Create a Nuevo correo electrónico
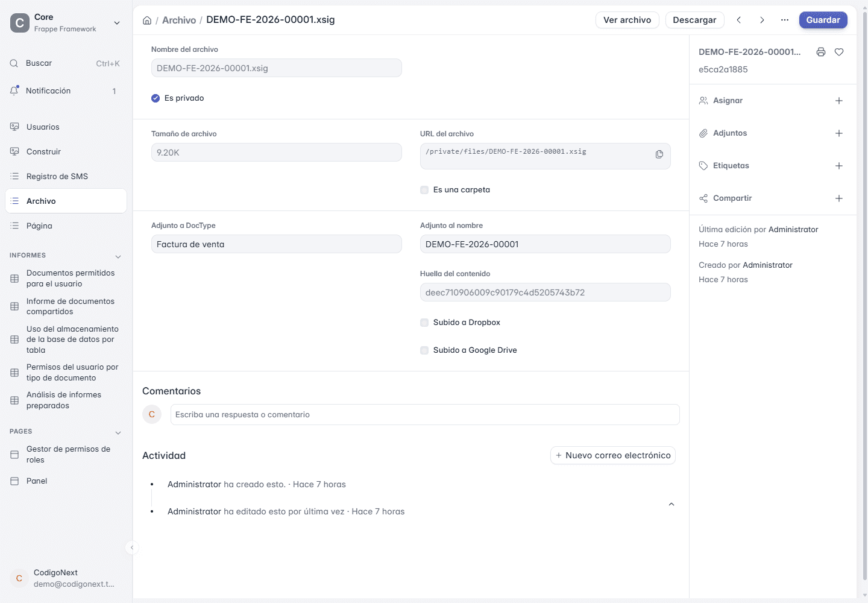This screenshot has height=603, width=868. (613, 455)
